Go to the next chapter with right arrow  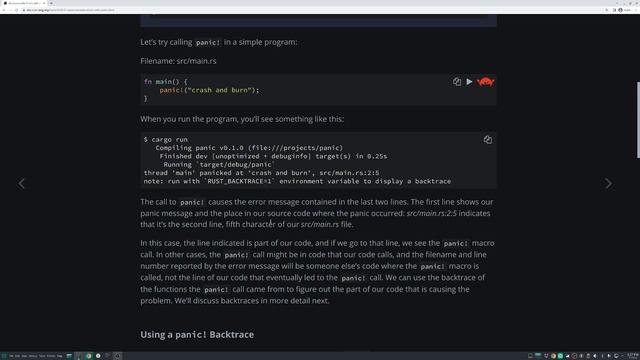click(x=608, y=183)
